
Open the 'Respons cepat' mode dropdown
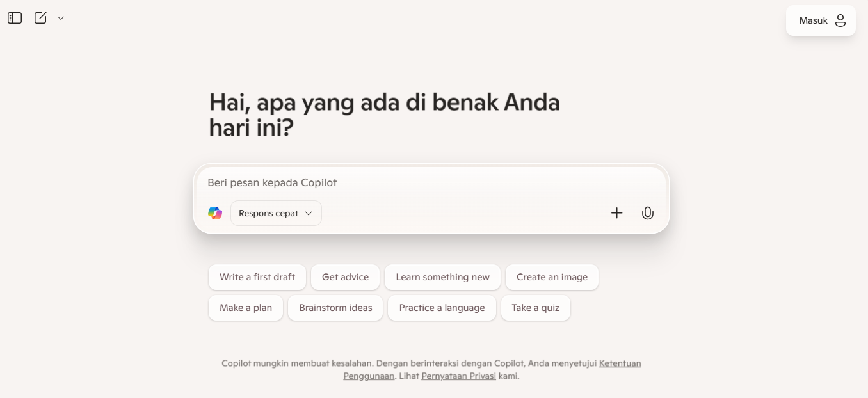coord(276,213)
